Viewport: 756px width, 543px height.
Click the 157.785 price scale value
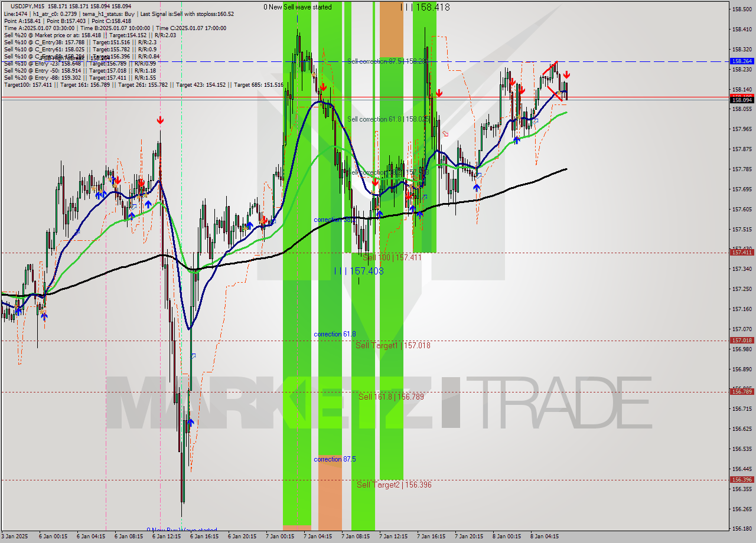point(742,169)
